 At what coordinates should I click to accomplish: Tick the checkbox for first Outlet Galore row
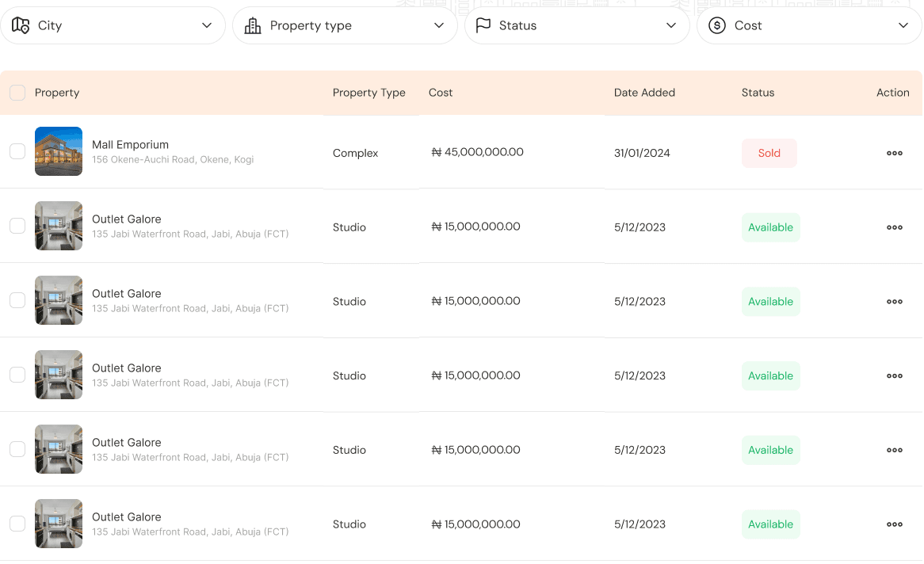[17, 226]
